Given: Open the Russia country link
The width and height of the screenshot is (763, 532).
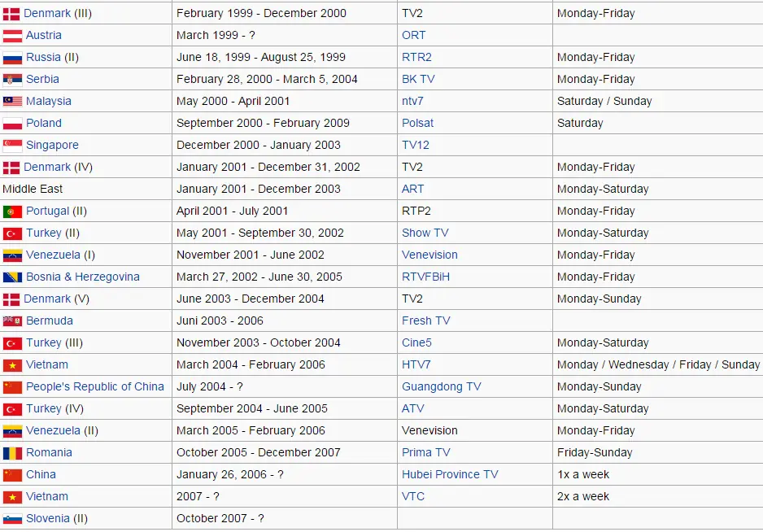Looking at the screenshot, I should click(x=43, y=57).
